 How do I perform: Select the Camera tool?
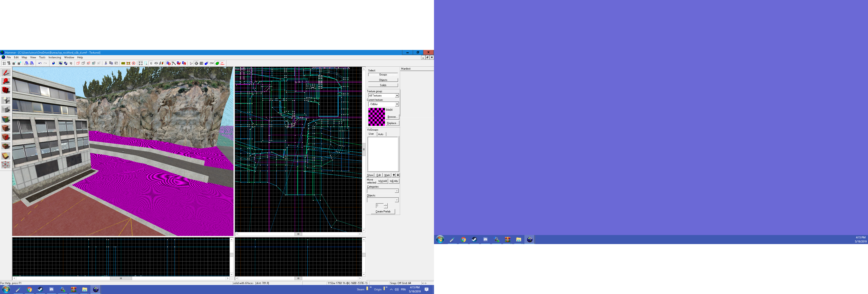pyautogui.click(x=6, y=90)
